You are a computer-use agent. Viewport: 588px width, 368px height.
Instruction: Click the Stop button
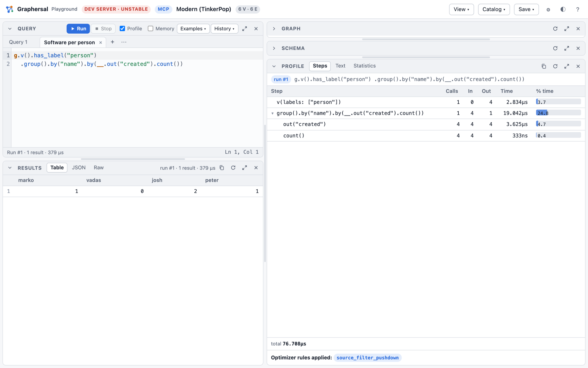(x=103, y=29)
